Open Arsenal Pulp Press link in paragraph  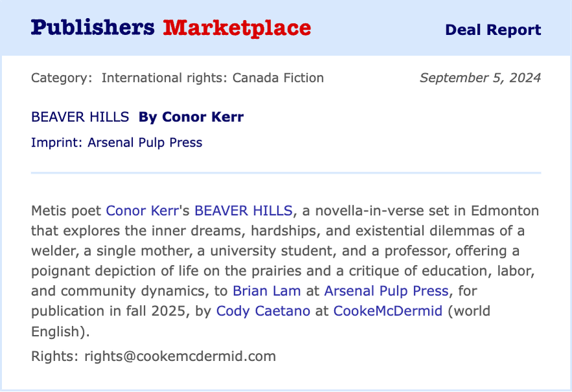tap(387, 291)
